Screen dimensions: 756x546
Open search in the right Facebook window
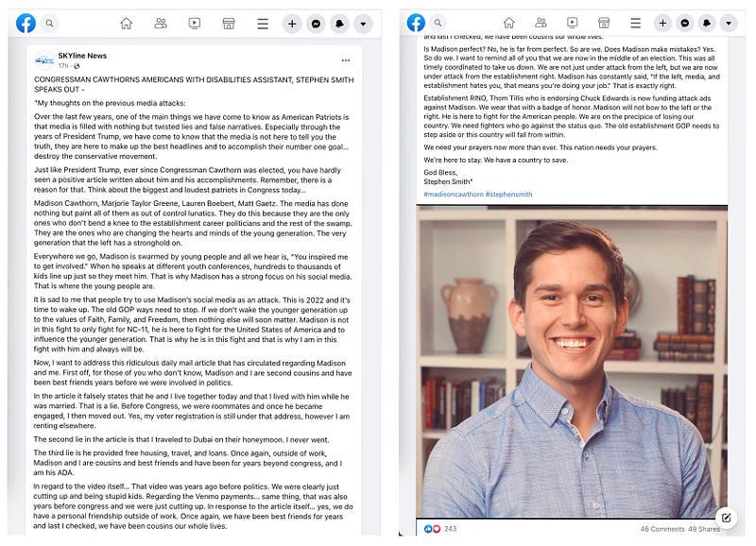[438, 23]
